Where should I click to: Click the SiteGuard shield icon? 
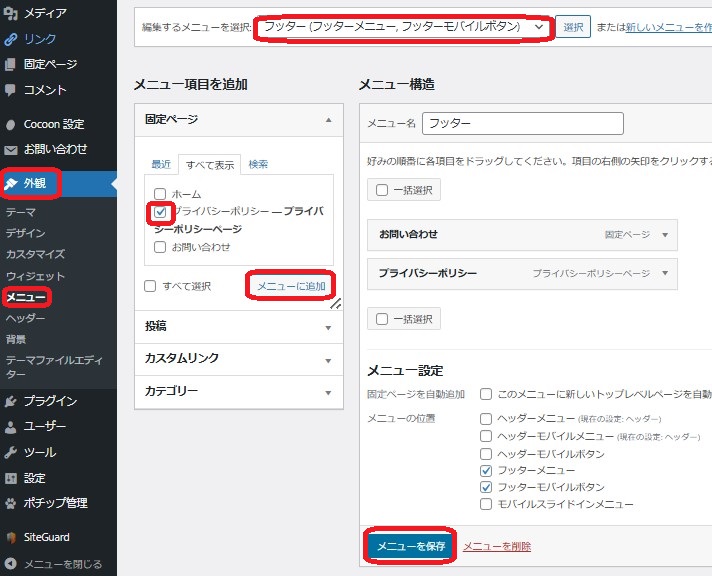coord(10,538)
